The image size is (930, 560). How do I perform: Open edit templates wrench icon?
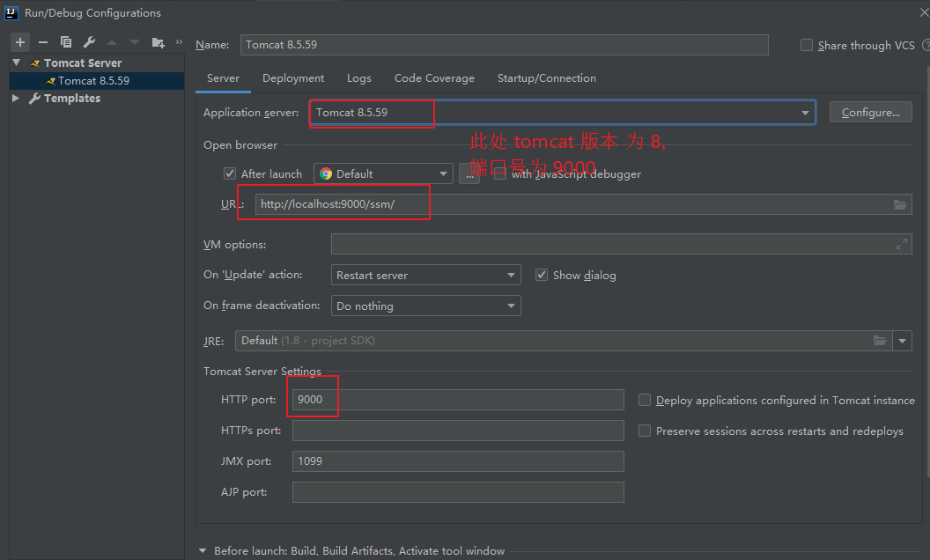click(89, 42)
